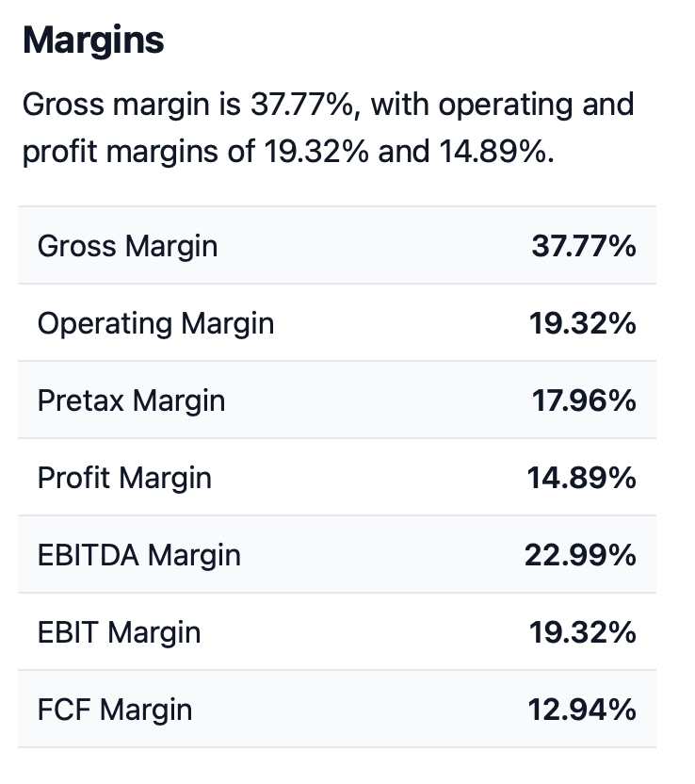Select the Gross Margin row label
This screenshot has height=784, width=695.
tap(127, 246)
